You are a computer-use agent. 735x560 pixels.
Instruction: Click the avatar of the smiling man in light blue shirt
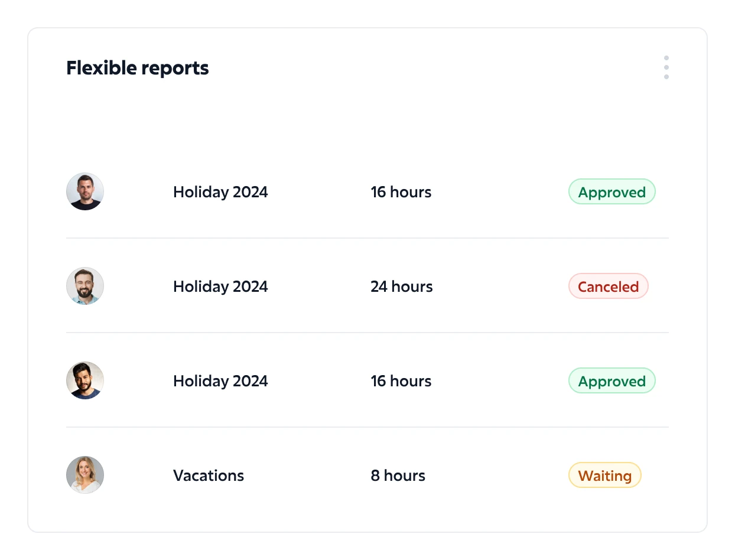[x=85, y=286]
